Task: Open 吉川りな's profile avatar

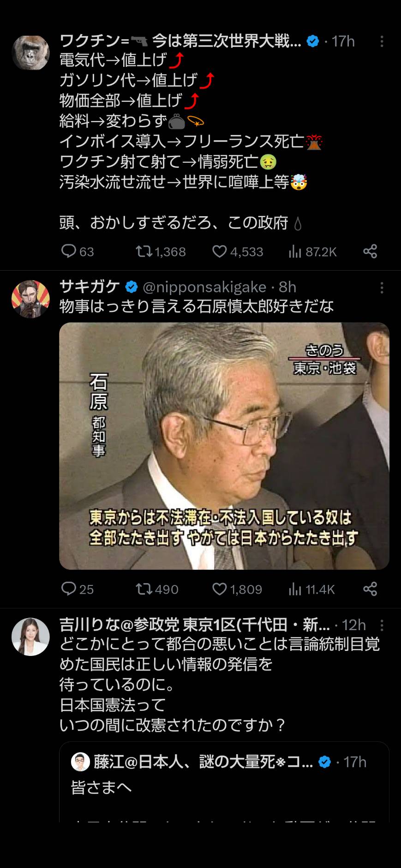Action: [x=30, y=637]
